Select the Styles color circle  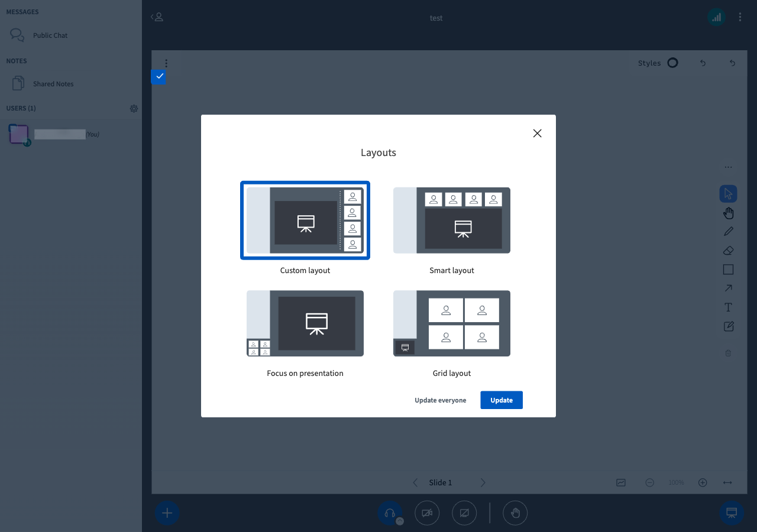click(x=672, y=63)
